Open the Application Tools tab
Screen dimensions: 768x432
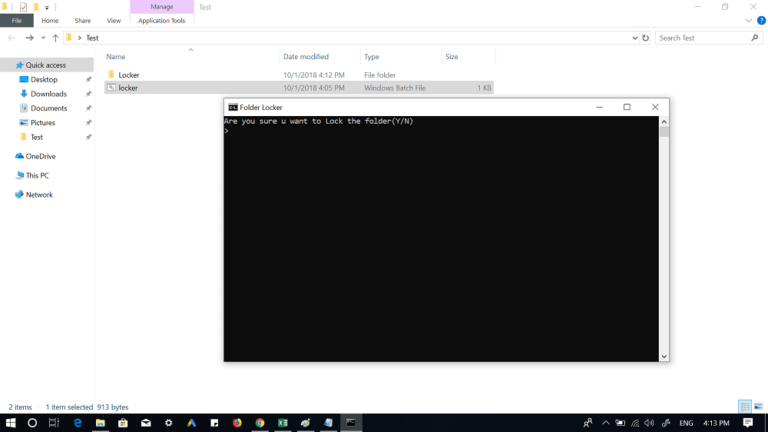click(161, 20)
